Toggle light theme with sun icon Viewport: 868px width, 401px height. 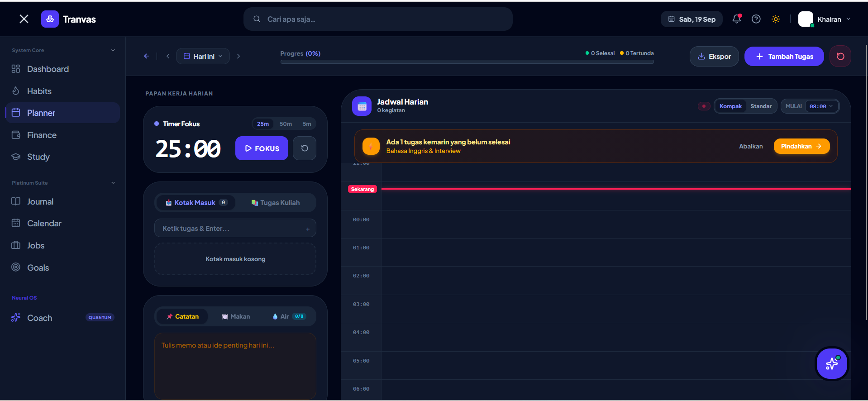click(x=776, y=19)
